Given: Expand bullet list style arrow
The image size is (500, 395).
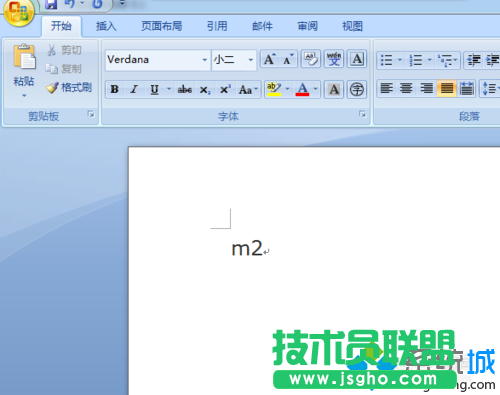Looking at the screenshot, I should [x=400, y=60].
